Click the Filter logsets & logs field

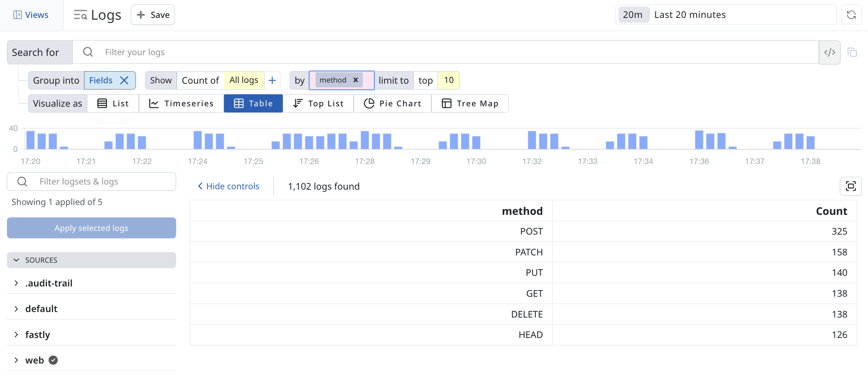(91, 182)
